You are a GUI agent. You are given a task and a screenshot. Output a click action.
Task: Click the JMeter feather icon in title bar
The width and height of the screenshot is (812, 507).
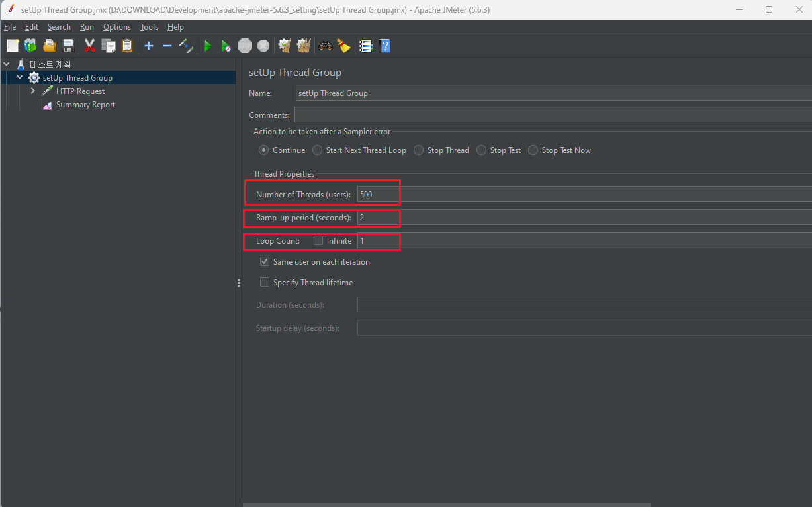pos(11,9)
